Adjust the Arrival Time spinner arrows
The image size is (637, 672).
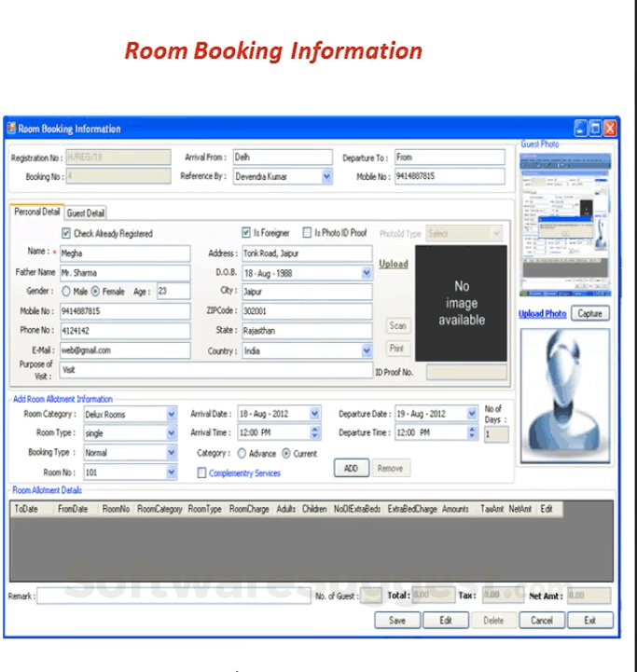tap(315, 432)
